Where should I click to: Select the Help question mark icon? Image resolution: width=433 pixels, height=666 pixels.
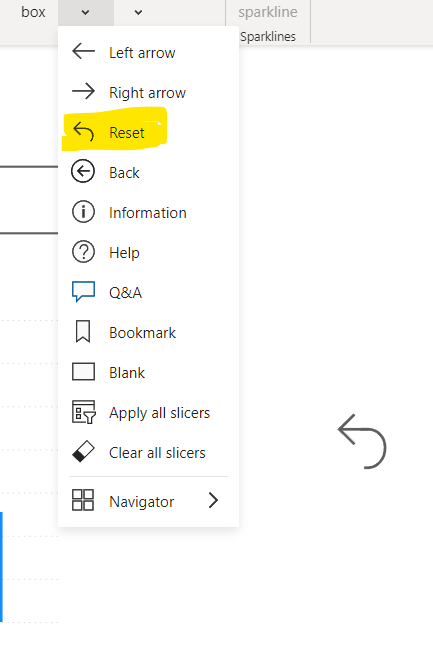[83, 252]
